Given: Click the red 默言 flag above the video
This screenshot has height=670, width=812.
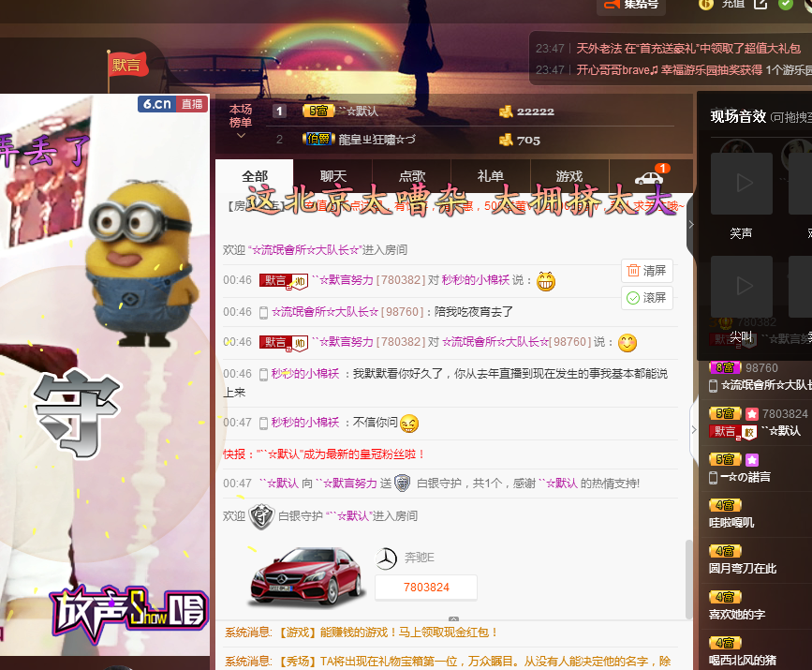Looking at the screenshot, I should coord(127,65).
